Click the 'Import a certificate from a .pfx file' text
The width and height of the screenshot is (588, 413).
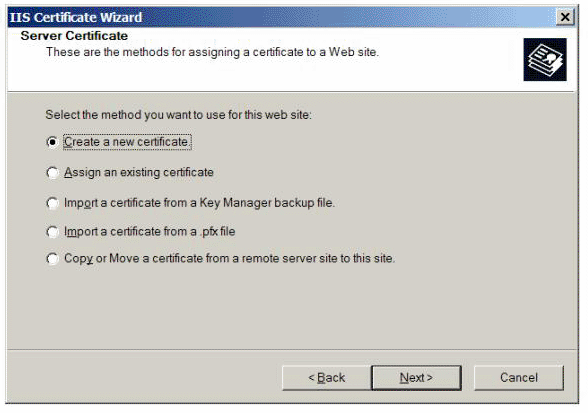150,232
